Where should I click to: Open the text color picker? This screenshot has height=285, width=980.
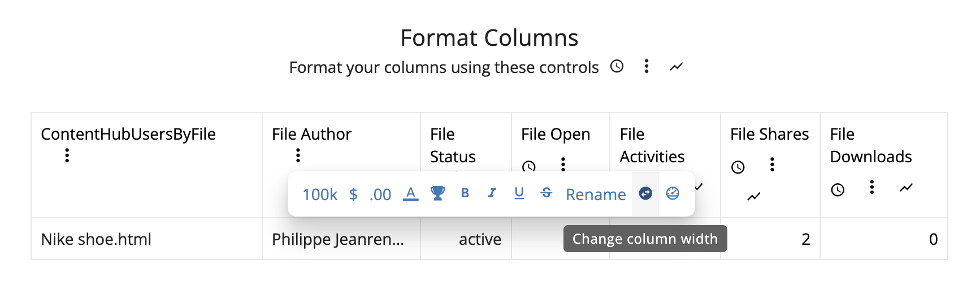411,194
